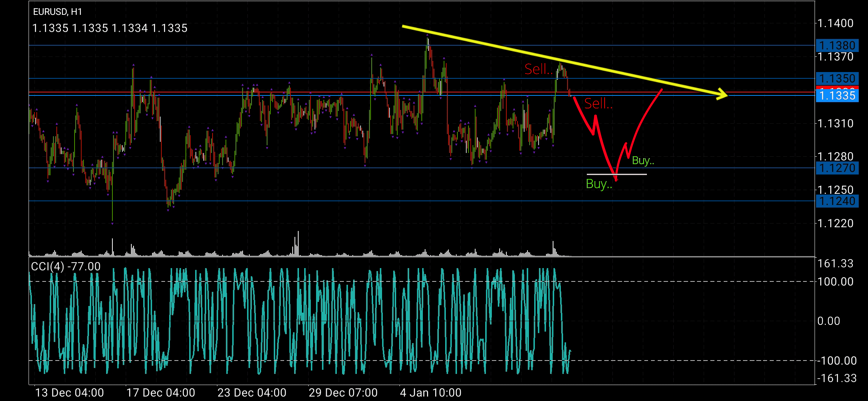Click the 1.1350 horizontal level price tag
868x401 pixels.
pyautogui.click(x=837, y=78)
